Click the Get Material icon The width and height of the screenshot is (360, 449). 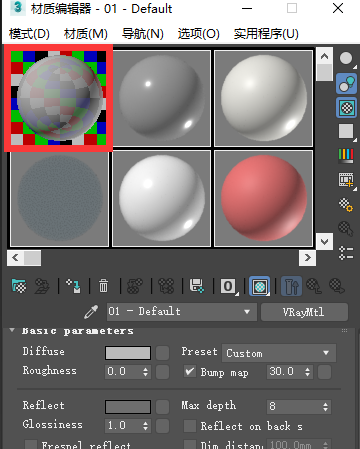click(19, 286)
